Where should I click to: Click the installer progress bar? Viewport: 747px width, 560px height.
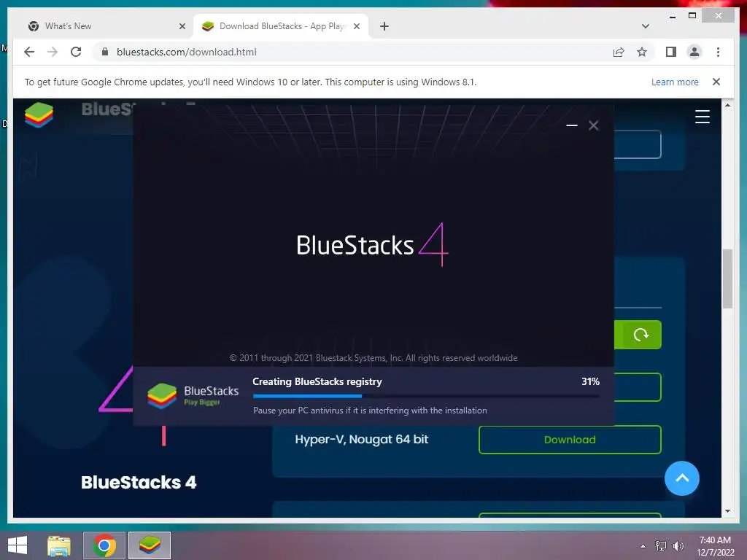pos(426,396)
